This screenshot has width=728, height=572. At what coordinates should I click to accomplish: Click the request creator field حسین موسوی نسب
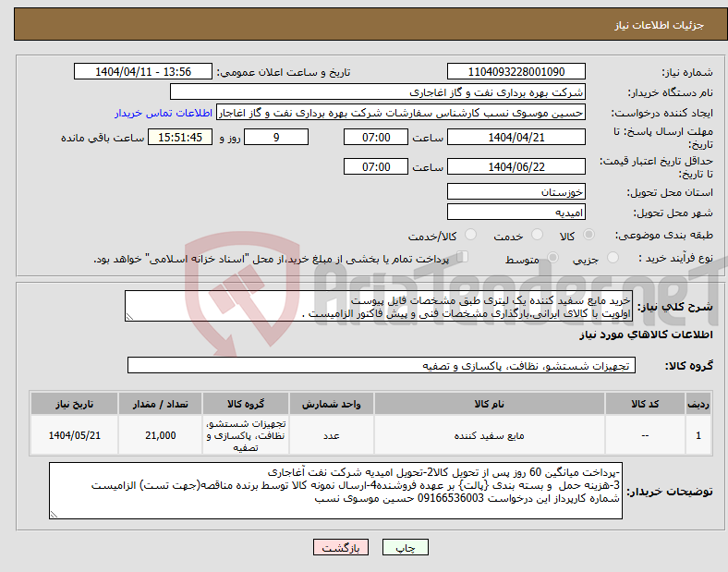click(401, 113)
